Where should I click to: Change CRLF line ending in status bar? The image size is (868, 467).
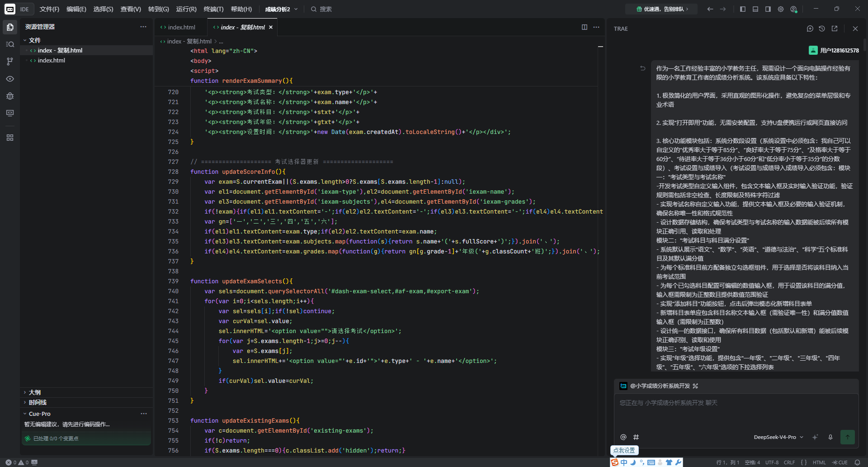click(789, 462)
